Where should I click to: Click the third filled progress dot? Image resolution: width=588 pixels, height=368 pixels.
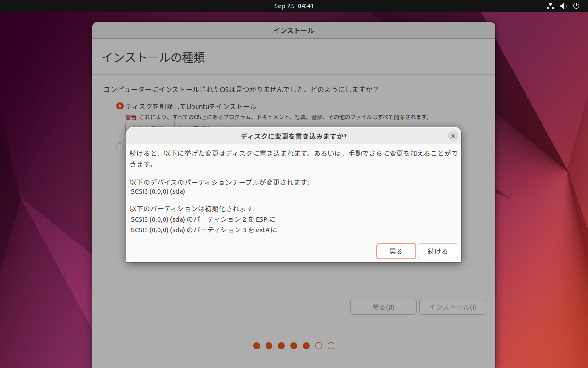pos(282,345)
